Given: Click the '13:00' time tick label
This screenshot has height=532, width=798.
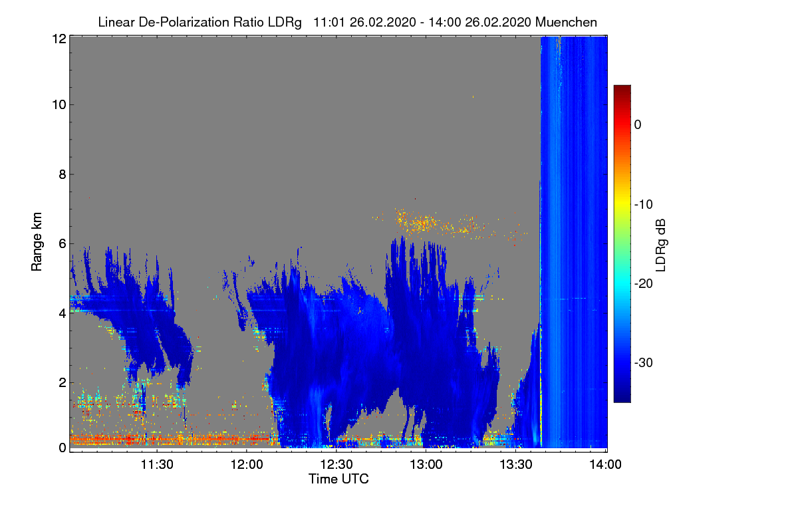Looking at the screenshot, I should (426, 465).
